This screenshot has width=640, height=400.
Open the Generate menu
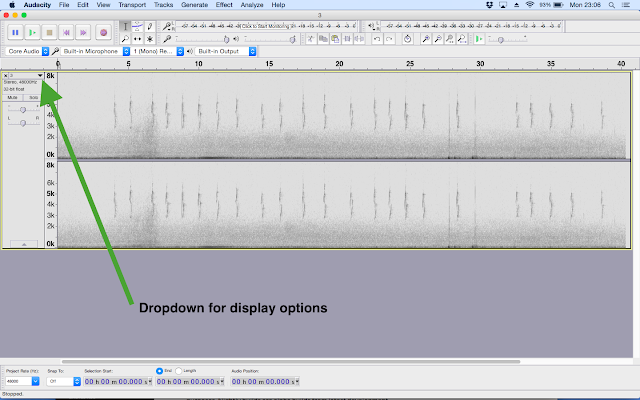click(195, 5)
